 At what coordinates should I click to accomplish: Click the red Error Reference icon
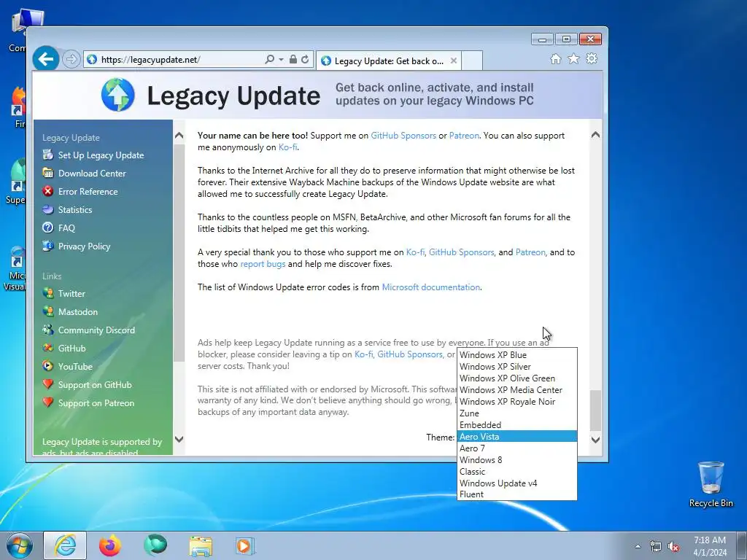(47, 191)
